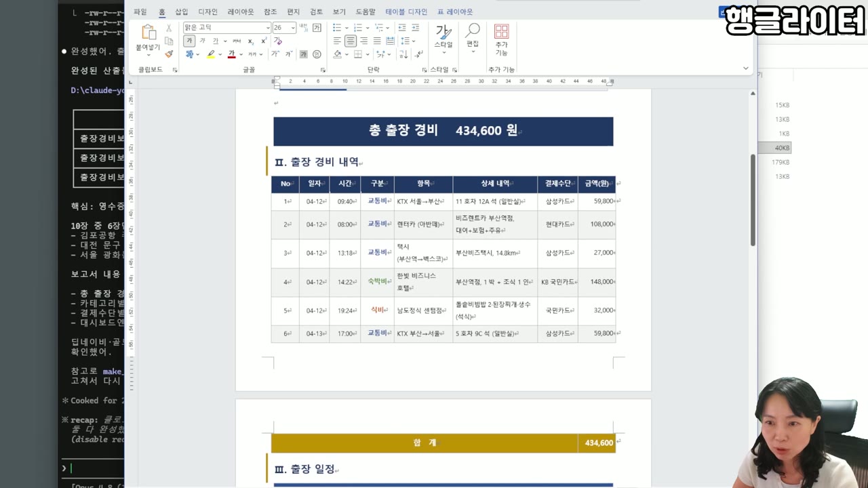Image resolution: width=868 pixels, height=488 pixels.
Task: Clear all formatting icon
Action: coord(277,41)
